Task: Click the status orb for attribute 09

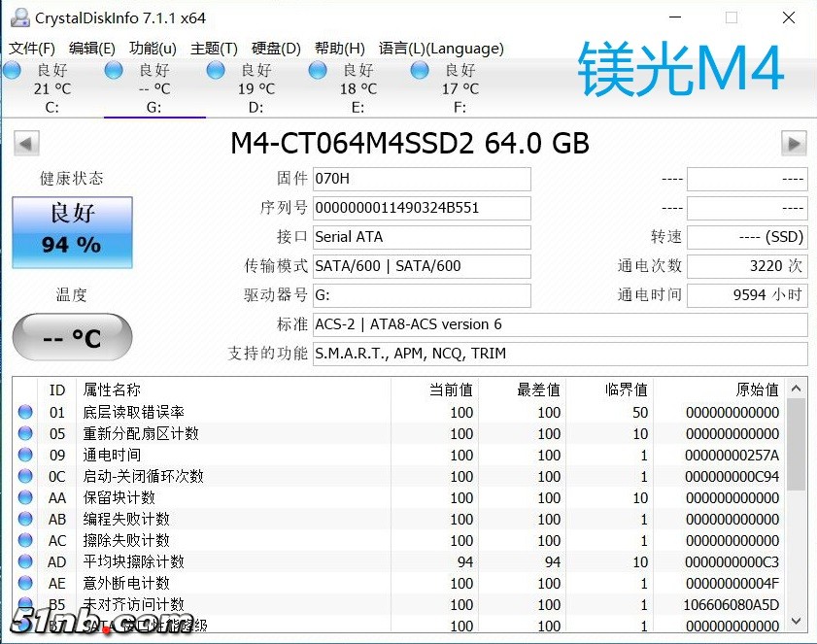Action: pyautogui.click(x=25, y=455)
